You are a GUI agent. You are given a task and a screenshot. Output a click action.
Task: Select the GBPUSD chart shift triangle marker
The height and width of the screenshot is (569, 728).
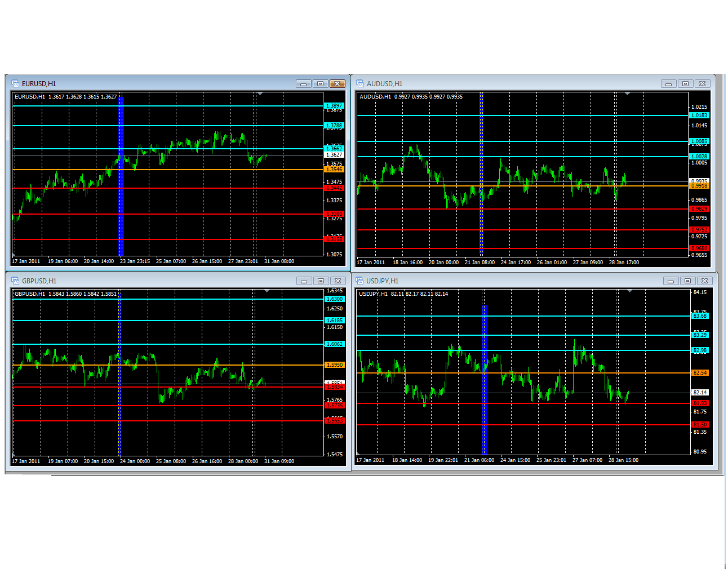coord(267,291)
